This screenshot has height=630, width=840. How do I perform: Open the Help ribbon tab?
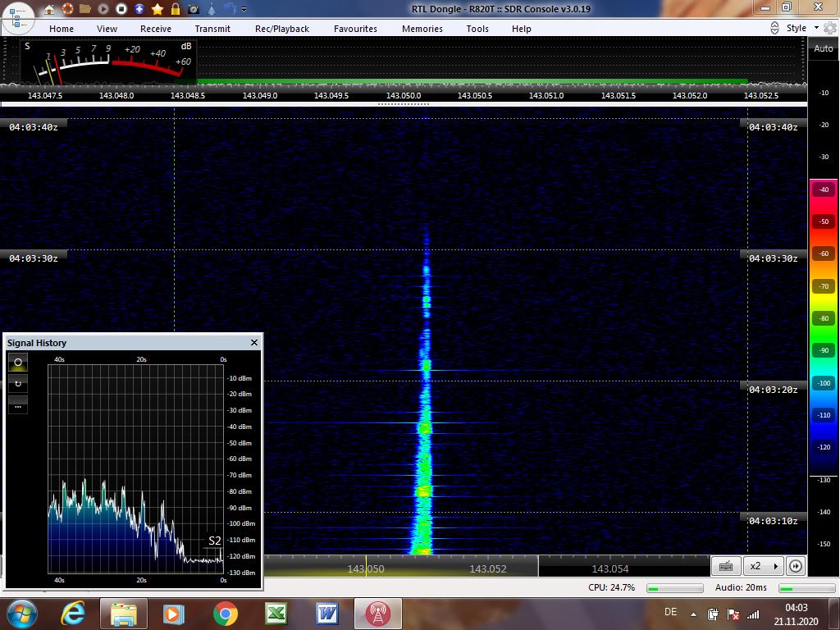pyautogui.click(x=521, y=29)
